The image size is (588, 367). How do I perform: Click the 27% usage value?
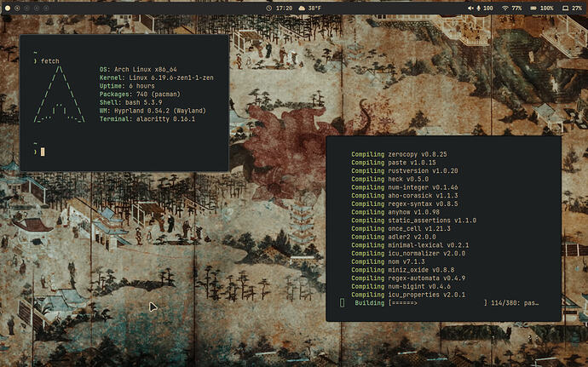click(x=577, y=8)
